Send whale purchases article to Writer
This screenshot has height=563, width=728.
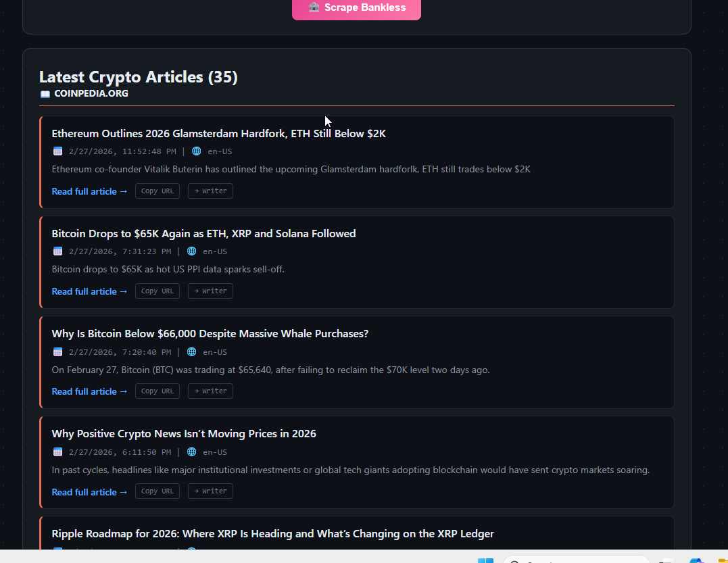[210, 391]
